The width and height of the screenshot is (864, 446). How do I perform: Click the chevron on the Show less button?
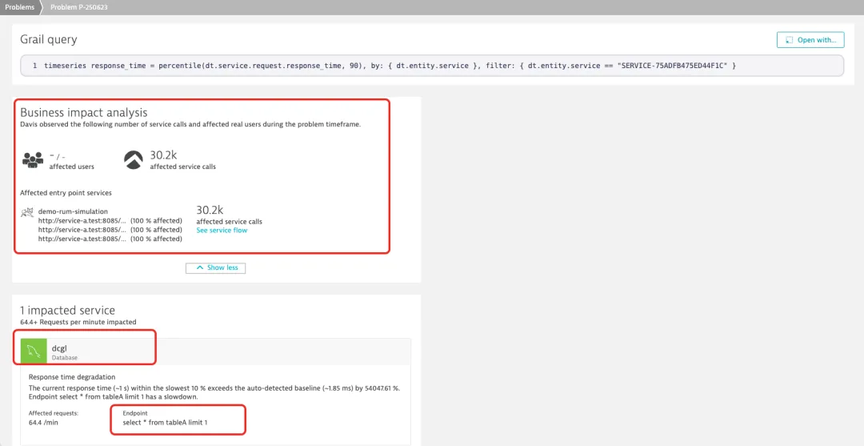(200, 268)
